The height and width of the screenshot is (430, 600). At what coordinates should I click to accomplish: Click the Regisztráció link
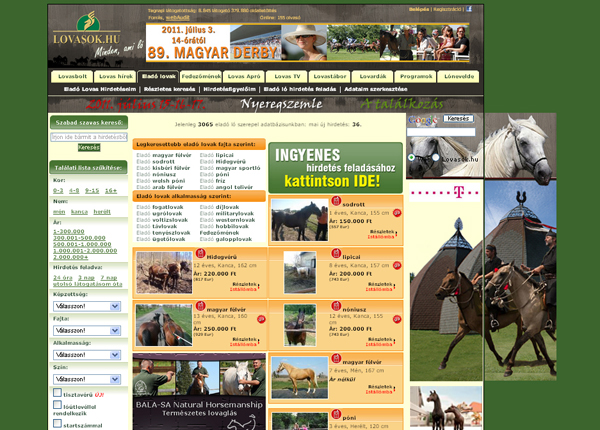(x=447, y=9)
